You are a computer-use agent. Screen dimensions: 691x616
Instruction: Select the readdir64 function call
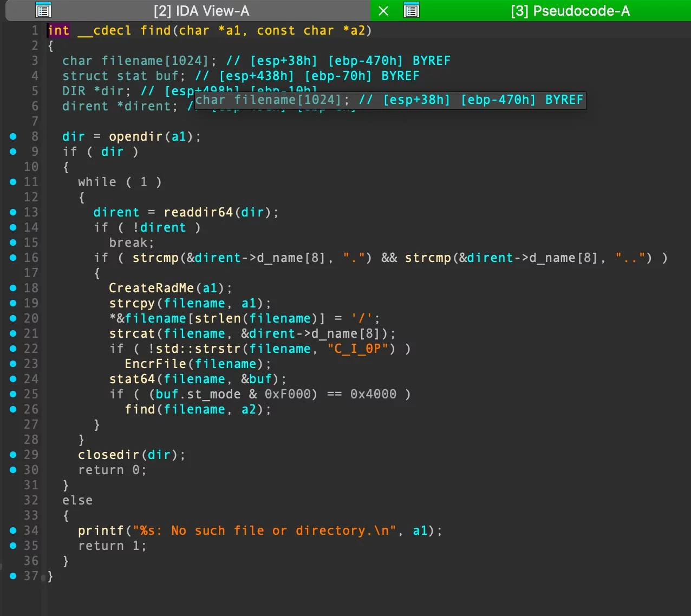click(x=198, y=212)
